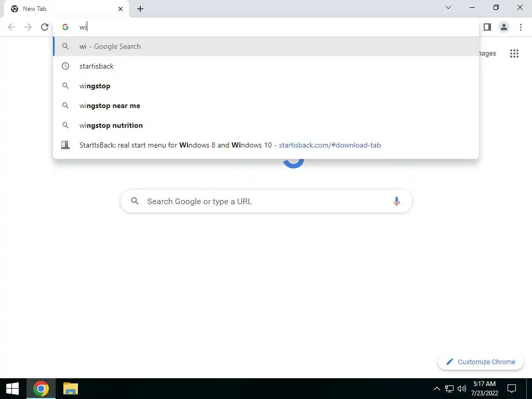Click the Google G icon in address bar

pyautogui.click(x=65, y=27)
